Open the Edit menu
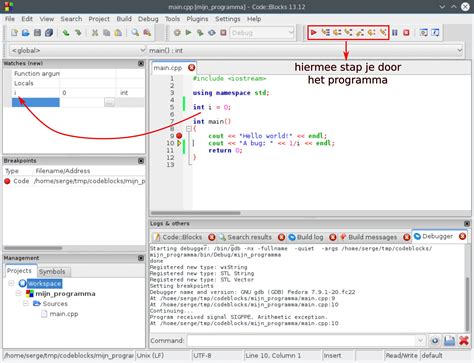 tap(27, 19)
